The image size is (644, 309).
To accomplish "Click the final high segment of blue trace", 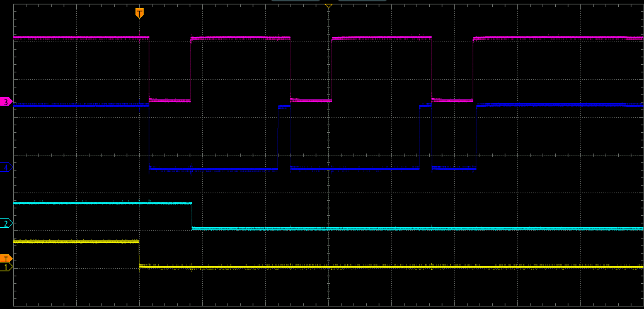I will (560, 105).
